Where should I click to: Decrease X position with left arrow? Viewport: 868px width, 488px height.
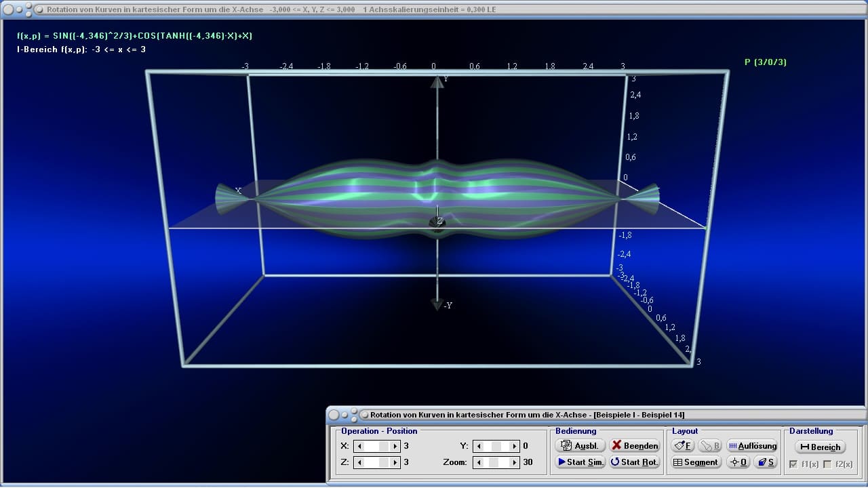pyautogui.click(x=359, y=446)
